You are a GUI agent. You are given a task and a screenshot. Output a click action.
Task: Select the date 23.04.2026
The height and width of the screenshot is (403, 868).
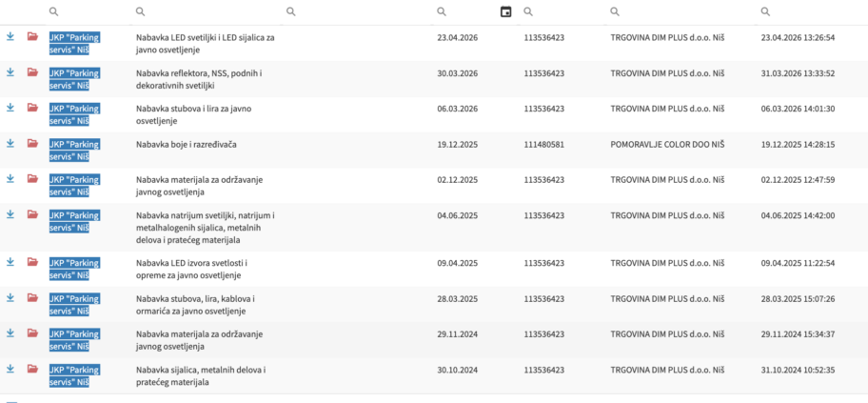[x=457, y=38]
